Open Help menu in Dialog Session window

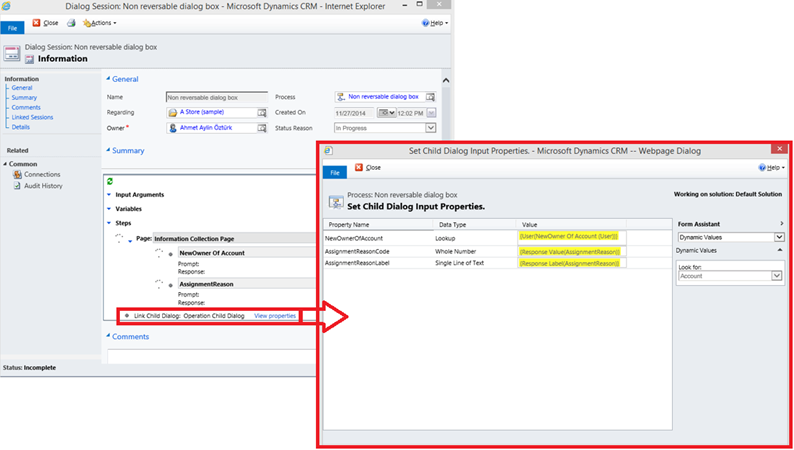pos(435,23)
